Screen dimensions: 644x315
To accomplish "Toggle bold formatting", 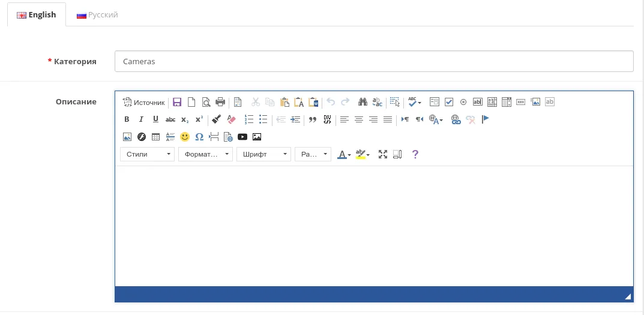I will (127, 119).
